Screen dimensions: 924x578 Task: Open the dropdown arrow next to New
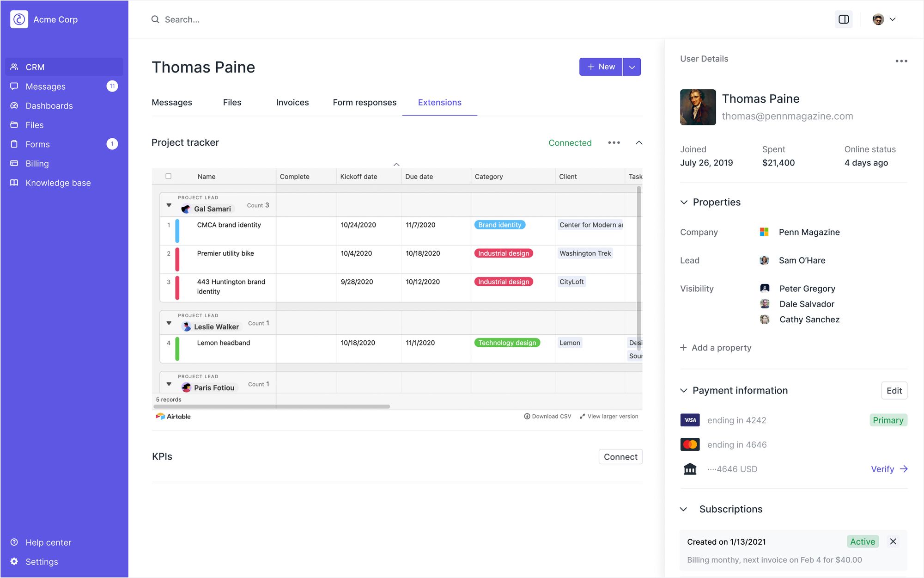tap(632, 67)
